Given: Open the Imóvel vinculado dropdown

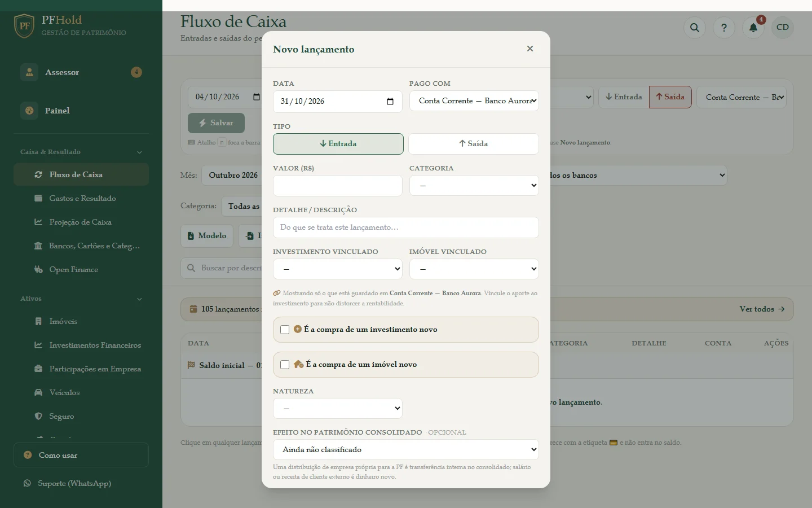Looking at the screenshot, I should click(474, 269).
